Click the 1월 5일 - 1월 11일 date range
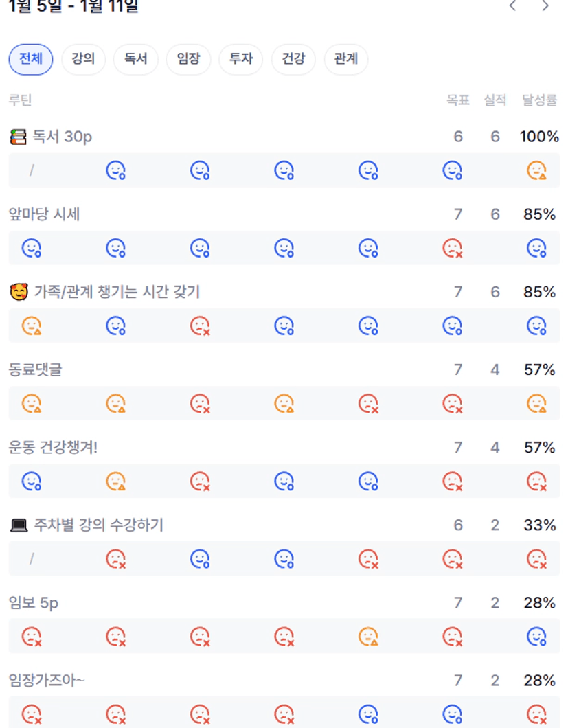568x728 pixels. pos(73,7)
